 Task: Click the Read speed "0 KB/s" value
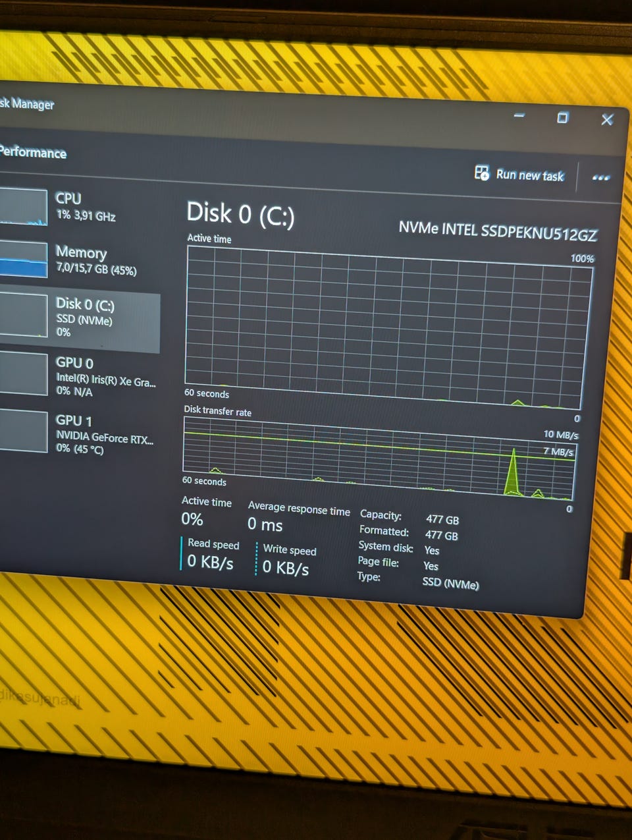[x=210, y=561]
